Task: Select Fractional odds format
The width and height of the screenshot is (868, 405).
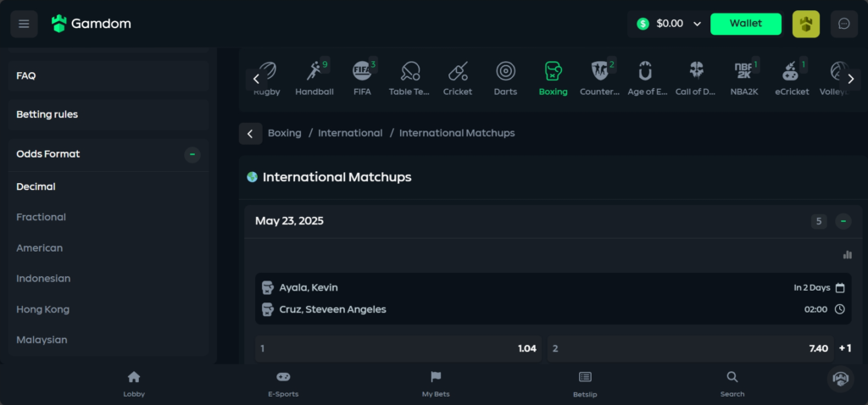Action: (x=41, y=218)
